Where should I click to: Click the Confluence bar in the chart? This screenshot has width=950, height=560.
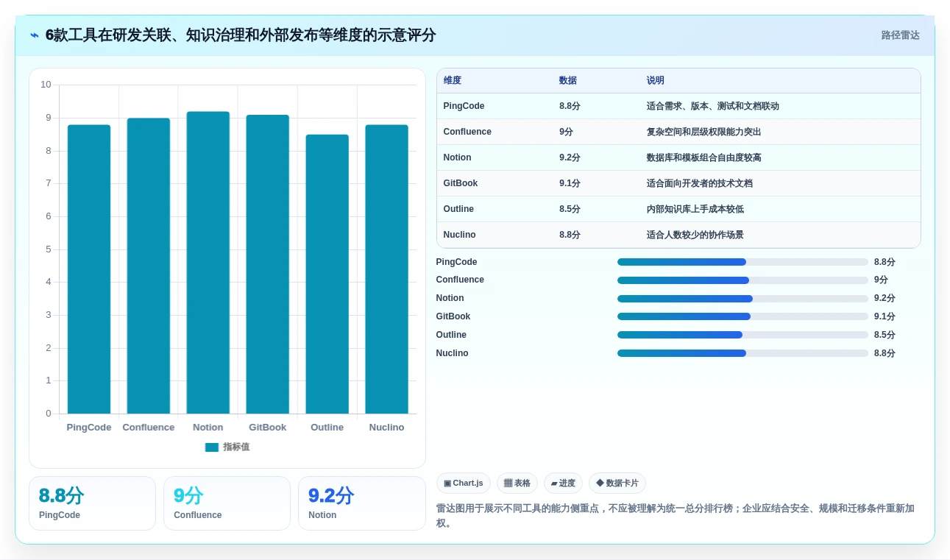pos(149,266)
